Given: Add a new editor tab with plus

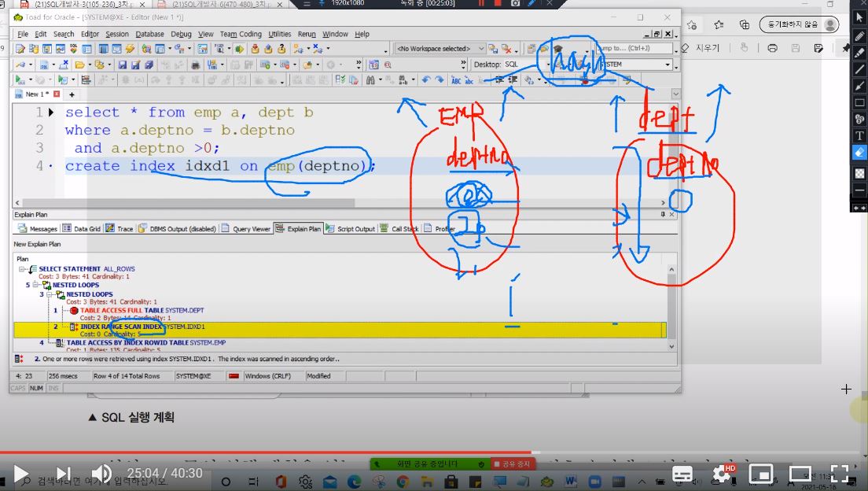Looking at the screenshot, I should tap(72, 94).
